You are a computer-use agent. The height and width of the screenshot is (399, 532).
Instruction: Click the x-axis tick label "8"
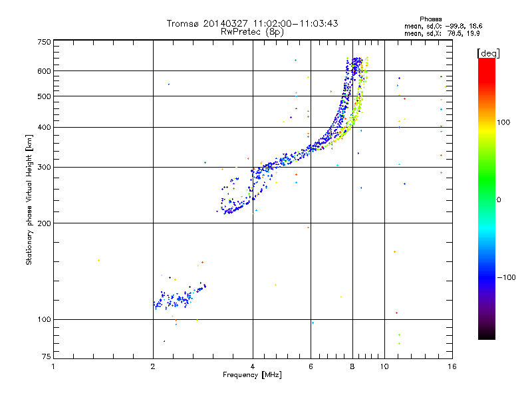[x=352, y=366]
